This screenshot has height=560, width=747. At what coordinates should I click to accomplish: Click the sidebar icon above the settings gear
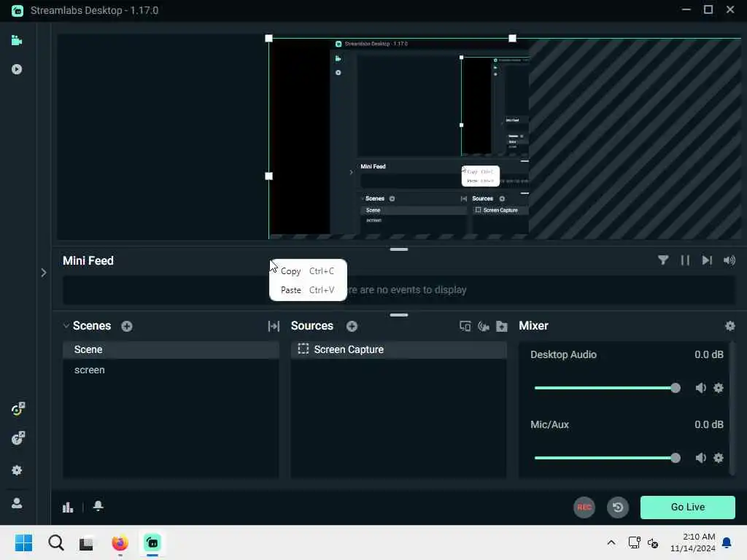point(18,438)
